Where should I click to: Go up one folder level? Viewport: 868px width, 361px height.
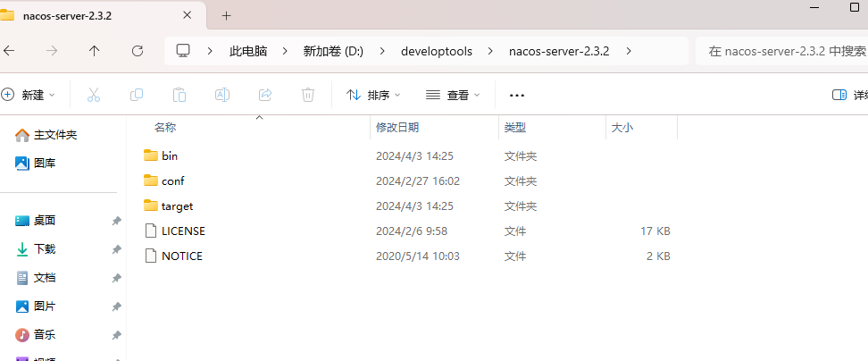[94, 51]
